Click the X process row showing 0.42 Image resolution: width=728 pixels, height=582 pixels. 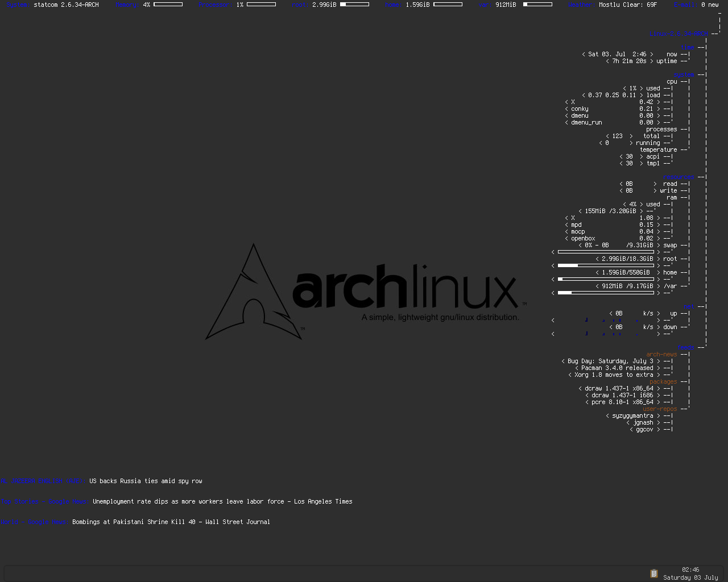[612, 102]
